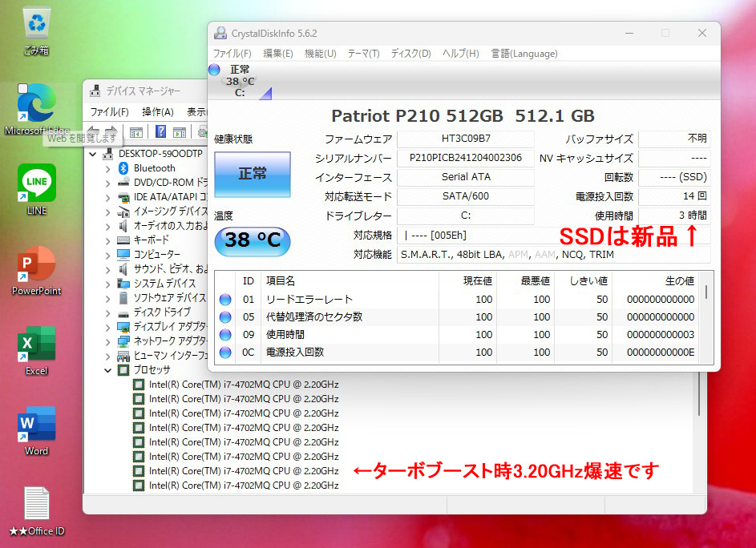Open CrystalDiskInfo ファイル(F) menu
Image resolution: width=756 pixels, height=548 pixels.
click(232, 54)
